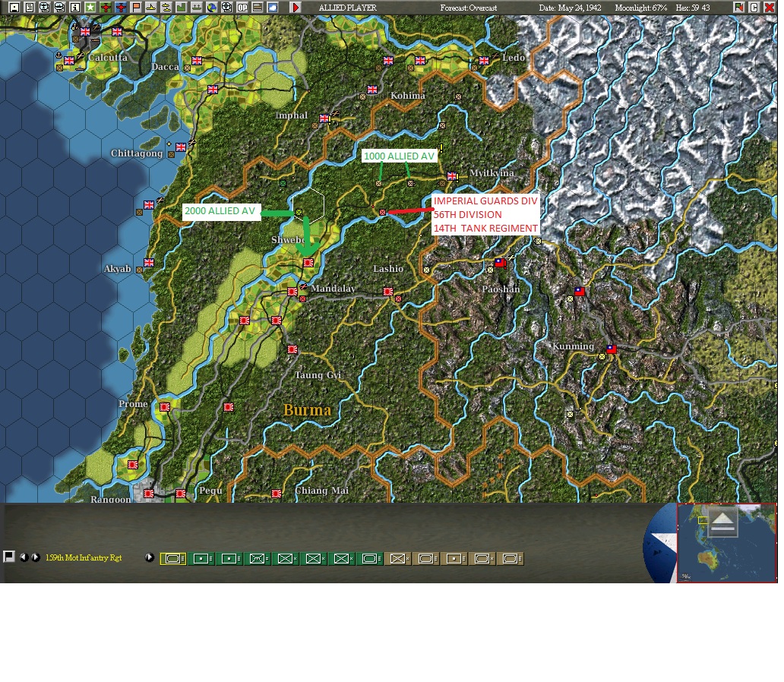Open the red aircraft list icon

click(x=106, y=7)
